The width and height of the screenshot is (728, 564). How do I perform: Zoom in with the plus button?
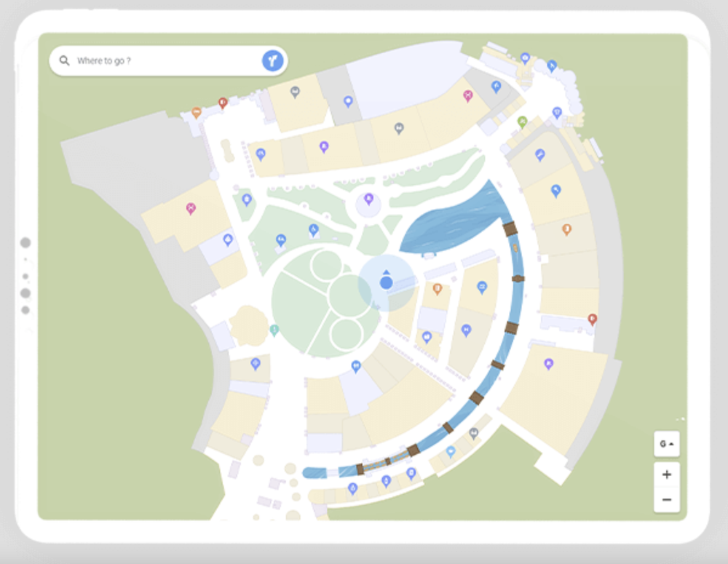coord(667,474)
